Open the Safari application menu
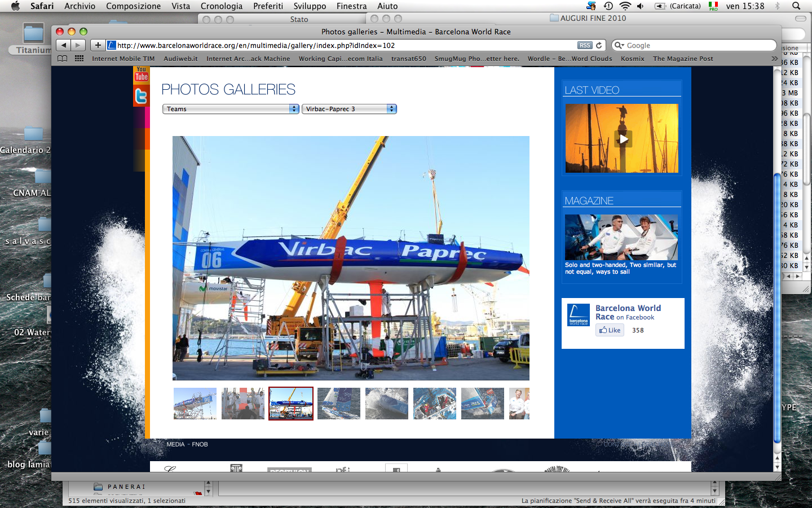The image size is (812, 508). pos(42,6)
